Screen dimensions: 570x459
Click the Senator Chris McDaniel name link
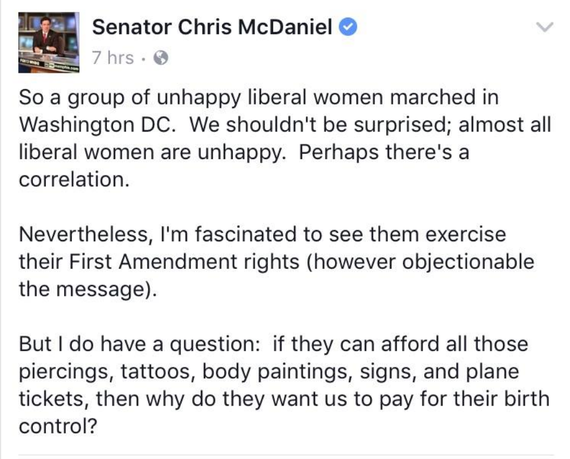[x=212, y=27]
